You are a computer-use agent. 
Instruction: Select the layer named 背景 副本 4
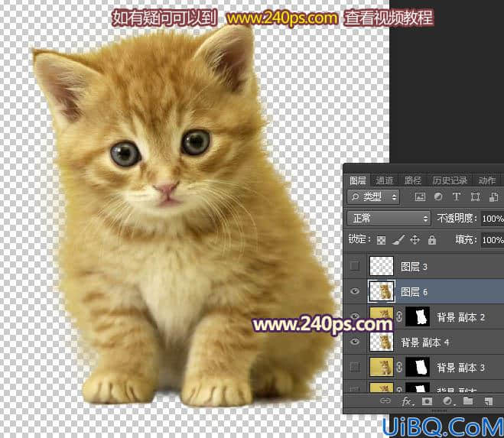(424, 342)
